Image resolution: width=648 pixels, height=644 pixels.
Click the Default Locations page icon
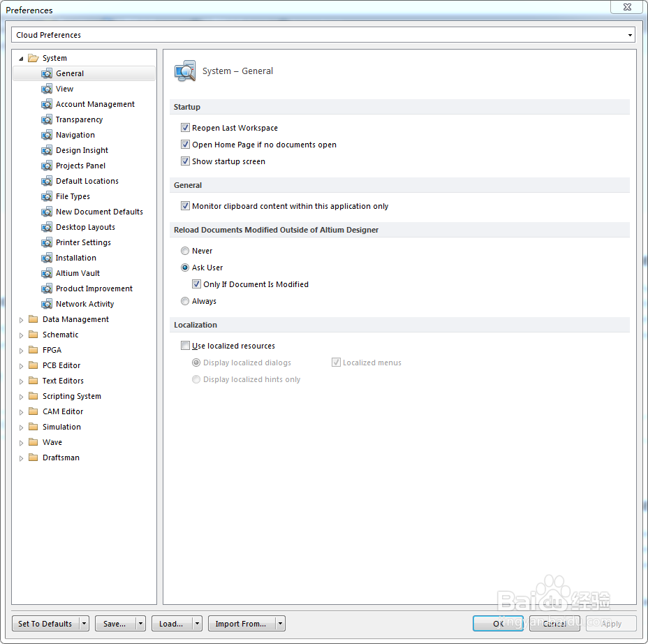pos(47,181)
